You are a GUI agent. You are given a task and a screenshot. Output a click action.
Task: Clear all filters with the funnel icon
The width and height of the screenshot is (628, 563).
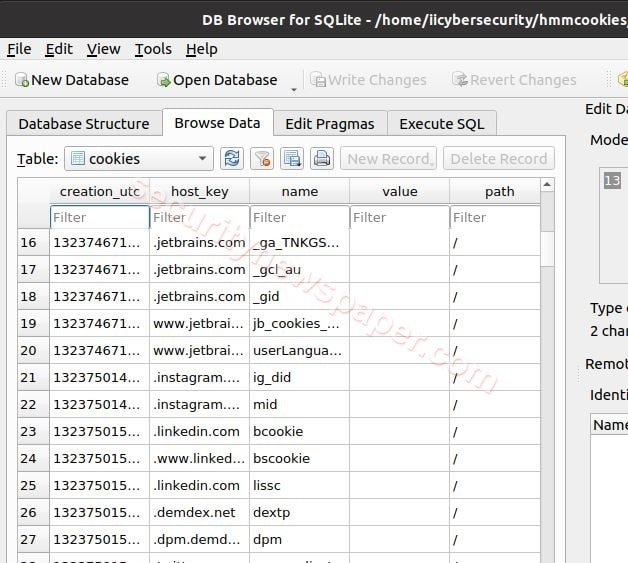coord(262,159)
